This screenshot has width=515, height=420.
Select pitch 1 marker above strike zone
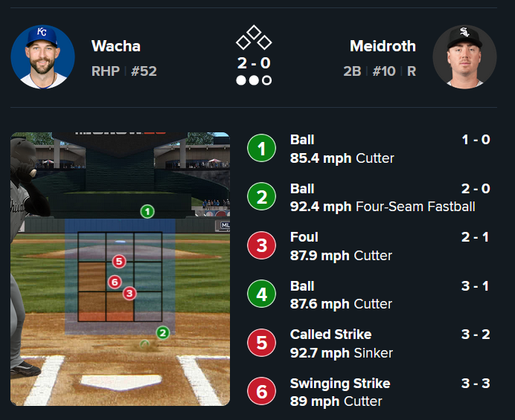(147, 212)
